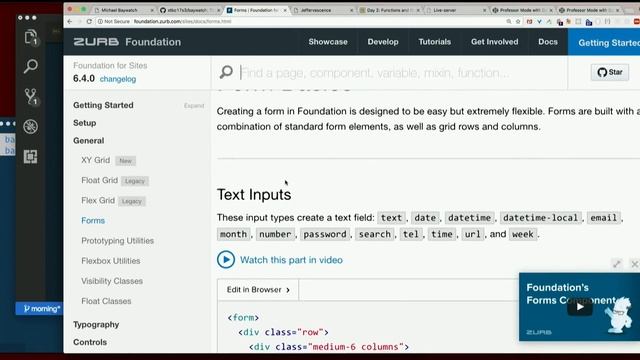Click the email code label

[x=603, y=218]
